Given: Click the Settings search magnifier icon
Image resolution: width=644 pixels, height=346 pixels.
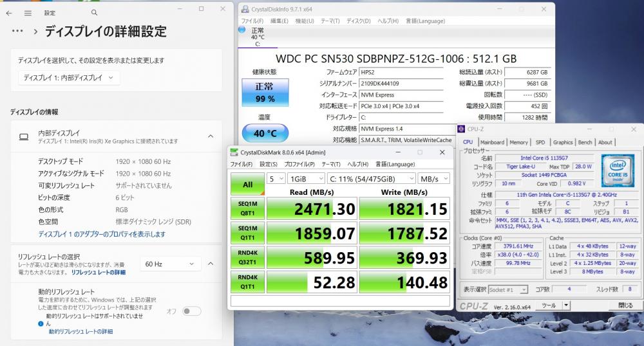Looking at the screenshot, I should coord(95,13).
